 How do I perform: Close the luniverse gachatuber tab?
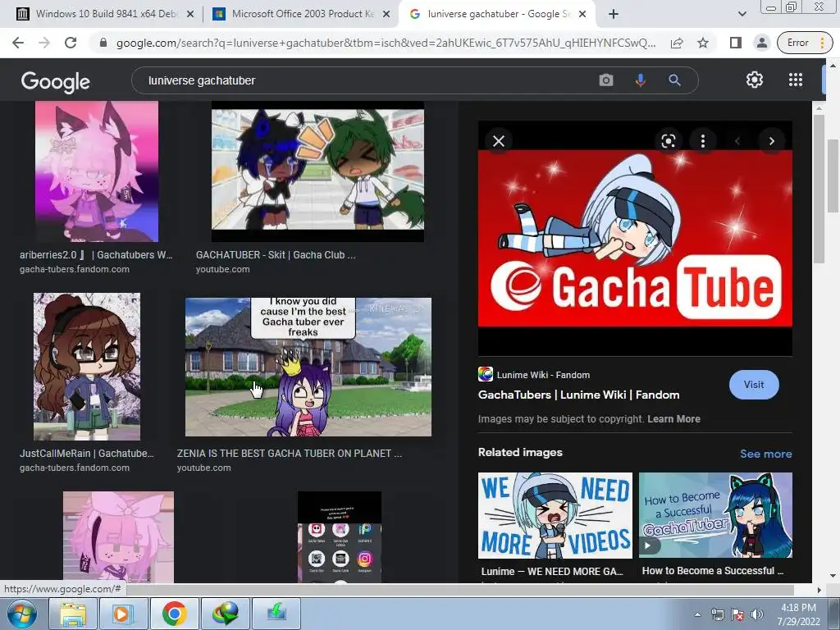click(583, 14)
